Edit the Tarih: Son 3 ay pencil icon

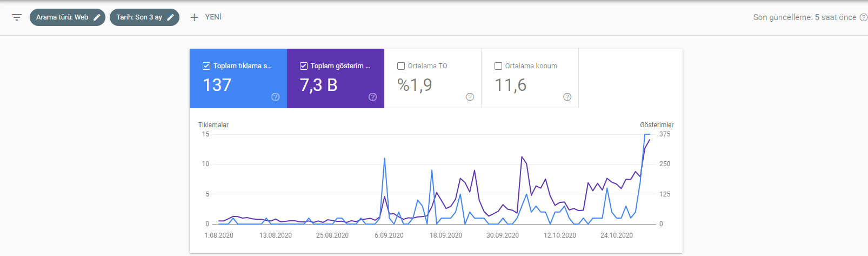coord(170,17)
